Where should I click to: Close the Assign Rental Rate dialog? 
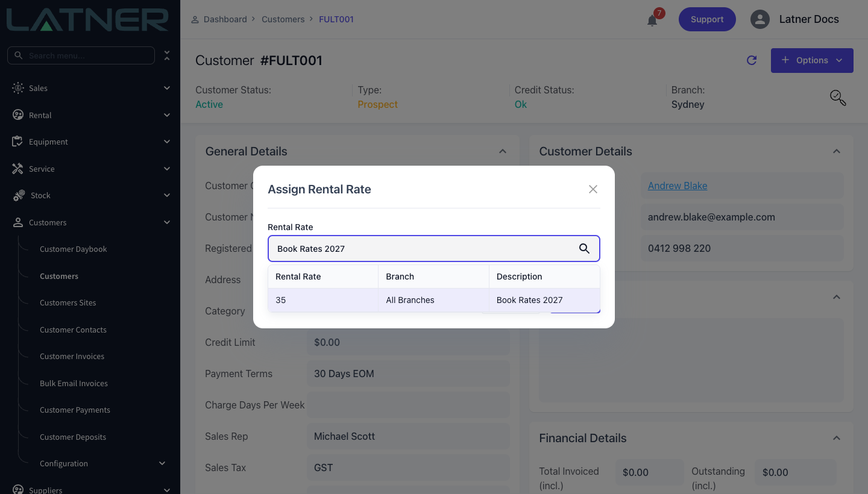593,189
